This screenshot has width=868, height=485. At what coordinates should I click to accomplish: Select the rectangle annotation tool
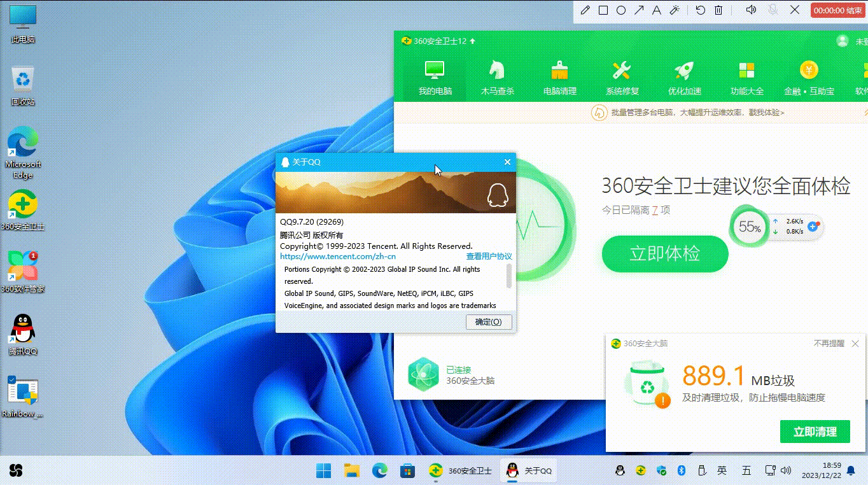(603, 10)
